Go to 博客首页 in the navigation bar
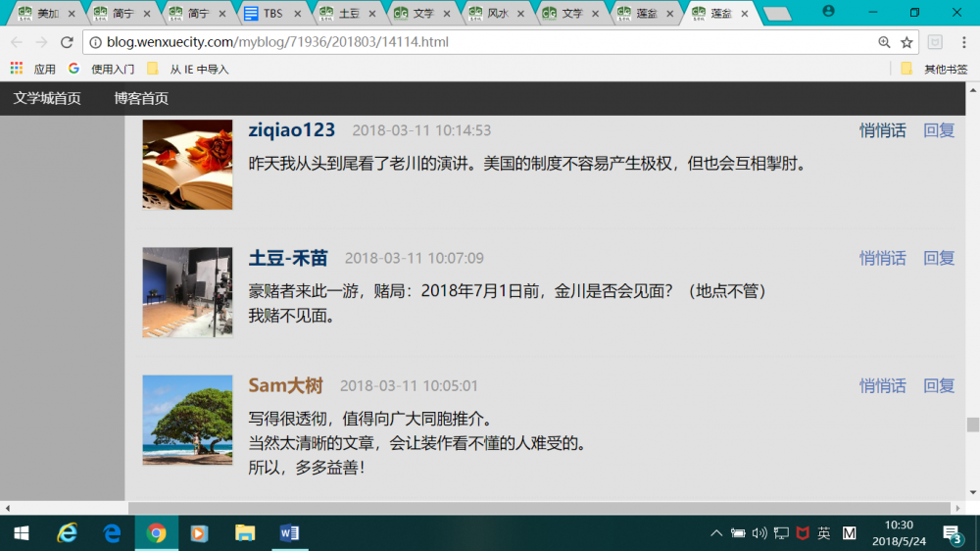Image resolution: width=980 pixels, height=551 pixels. 141,98
